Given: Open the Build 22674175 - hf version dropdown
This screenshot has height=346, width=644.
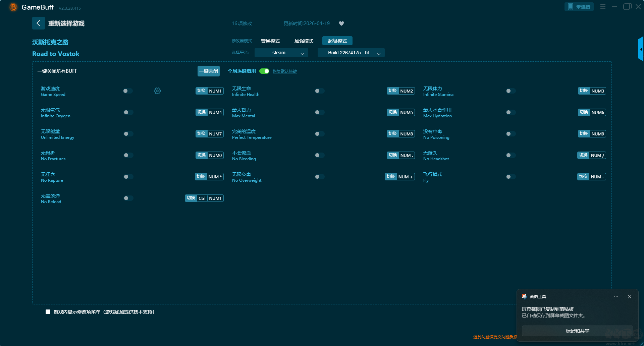Looking at the screenshot, I should [x=351, y=53].
